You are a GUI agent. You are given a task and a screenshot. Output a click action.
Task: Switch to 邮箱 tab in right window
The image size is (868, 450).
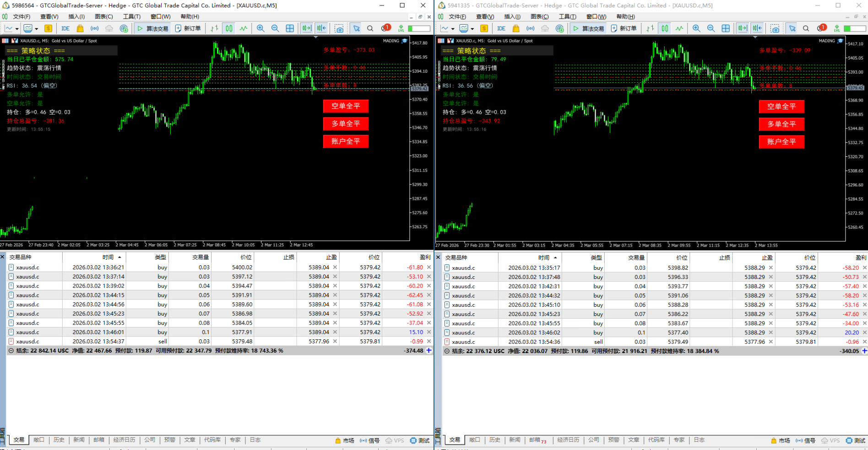[x=537, y=440]
